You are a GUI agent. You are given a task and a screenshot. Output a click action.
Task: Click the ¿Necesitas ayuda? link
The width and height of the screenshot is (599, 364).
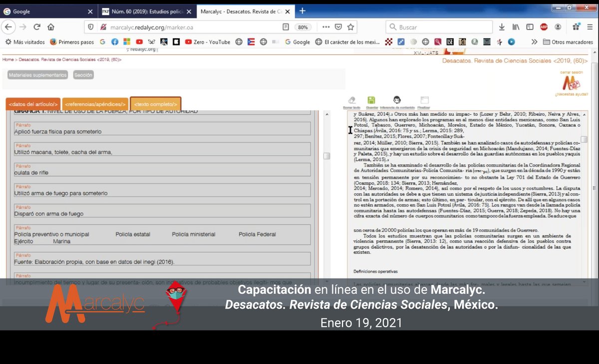[571, 94]
